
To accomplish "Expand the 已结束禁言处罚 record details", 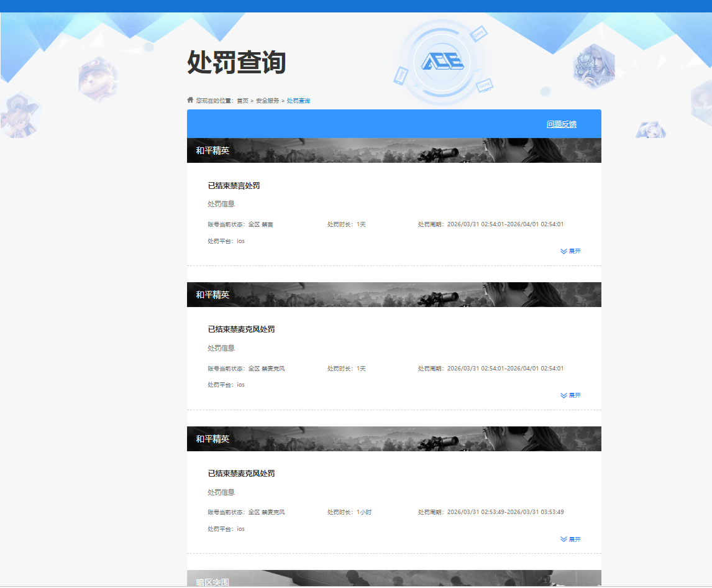I will tap(570, 251).
